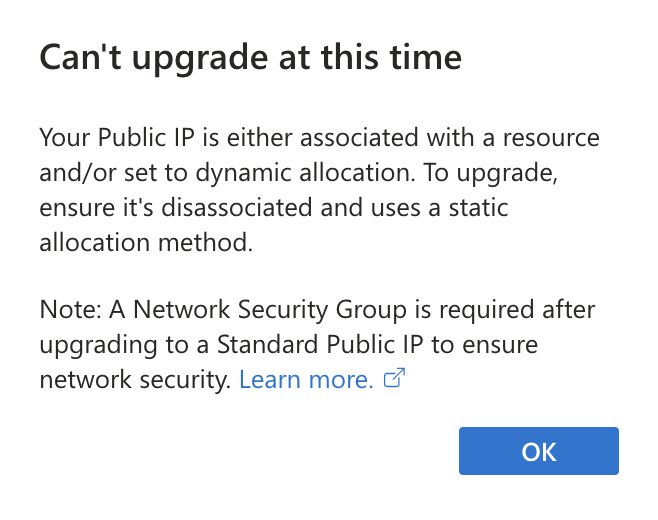This screenshot has height=520, width=658.
Task: Click the "Note:" label text
Action: [x=70, y=310]
